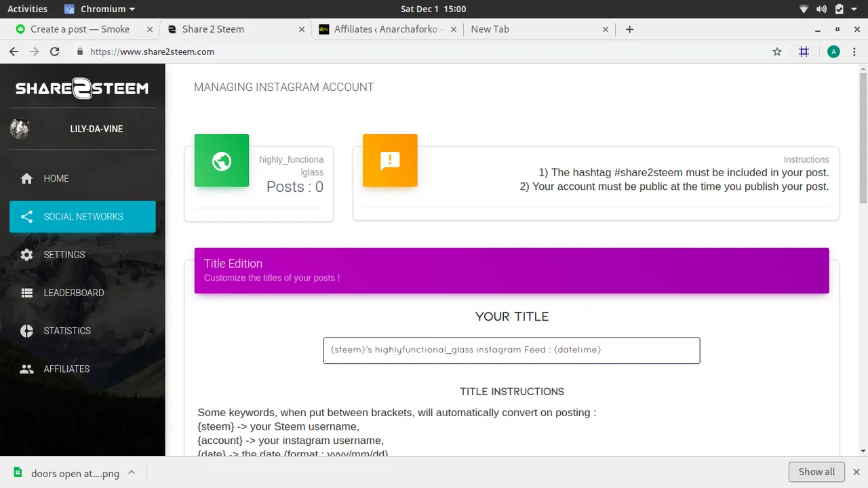Reload the Share 2 Steem page
The image size is (868, 488).
[x=55, y=52]
